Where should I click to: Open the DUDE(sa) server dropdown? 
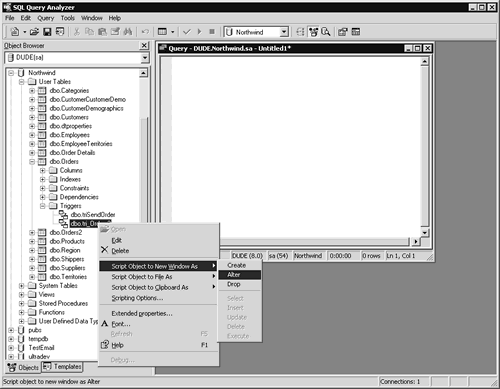pyautogui.click(x=145, y=58)
